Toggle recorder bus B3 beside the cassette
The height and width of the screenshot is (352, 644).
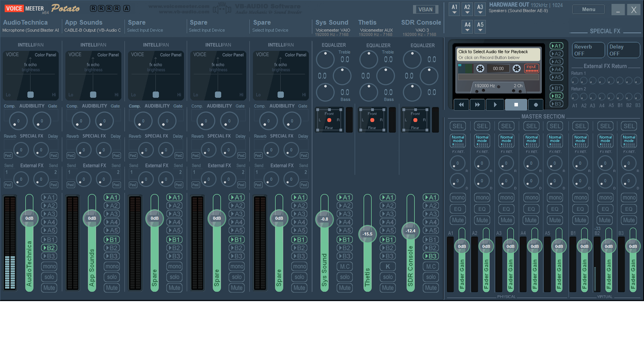[556, 104]
